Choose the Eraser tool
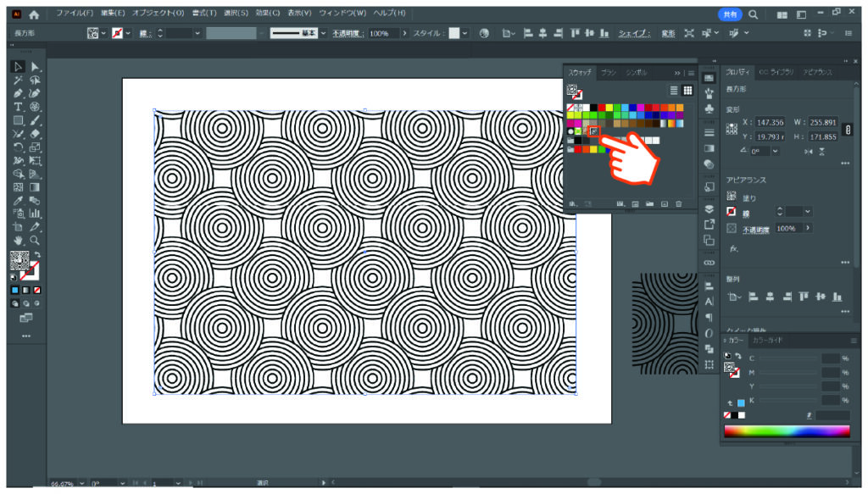The image size is (868, 494). tap(35, 133)
